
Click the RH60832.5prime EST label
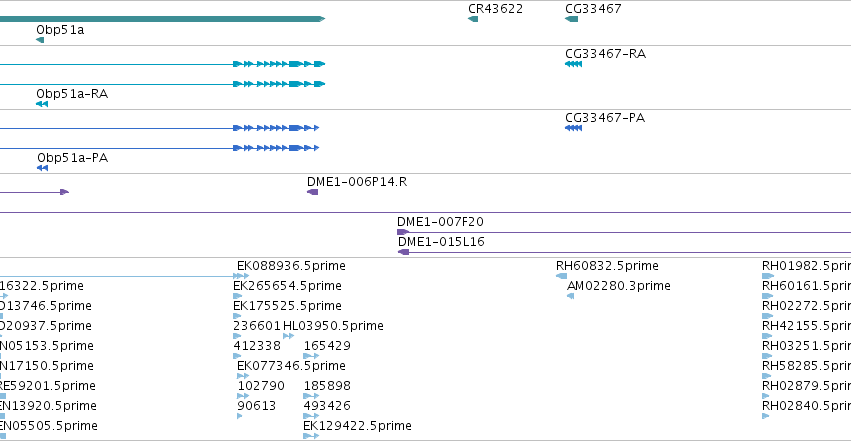point(607,266)
